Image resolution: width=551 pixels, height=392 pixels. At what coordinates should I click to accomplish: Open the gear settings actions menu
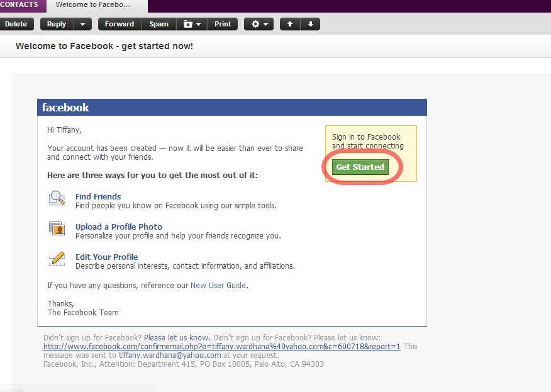coord(259,24)
